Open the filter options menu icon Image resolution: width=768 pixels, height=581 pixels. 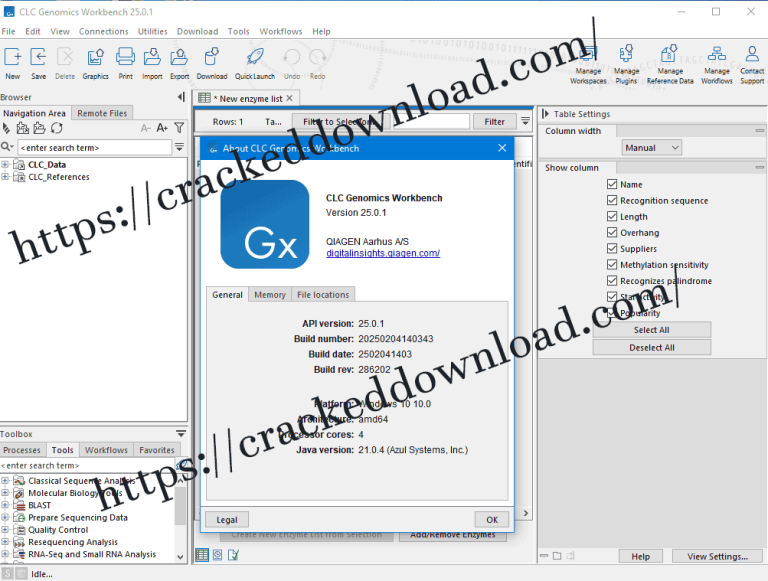click(525, 121)
